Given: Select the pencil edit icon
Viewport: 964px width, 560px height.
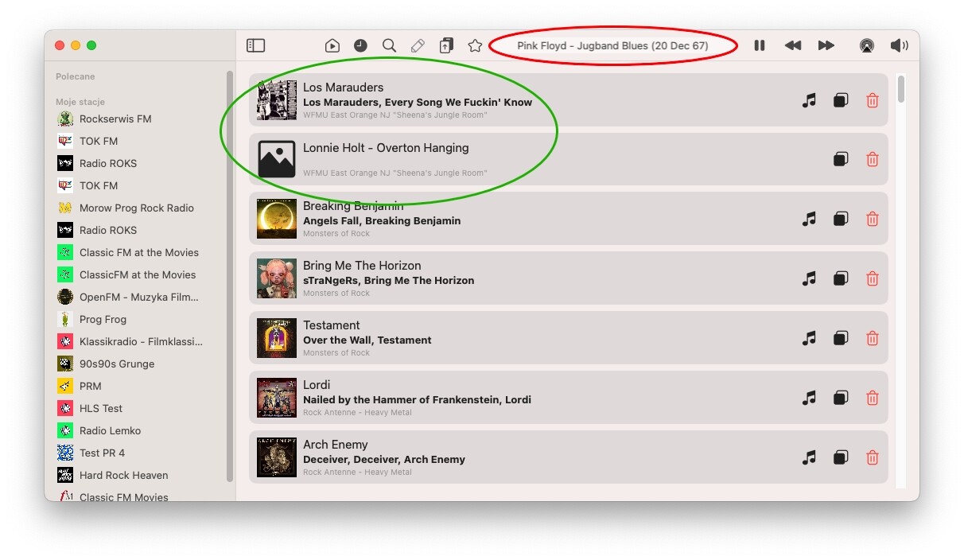Looking at the screenshot, I should 418,45.
